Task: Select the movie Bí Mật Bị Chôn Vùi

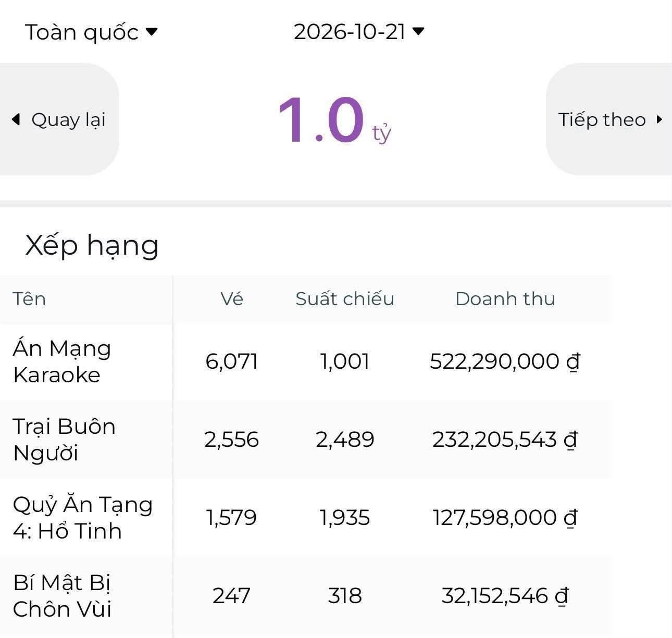Action: pos(63,596)
